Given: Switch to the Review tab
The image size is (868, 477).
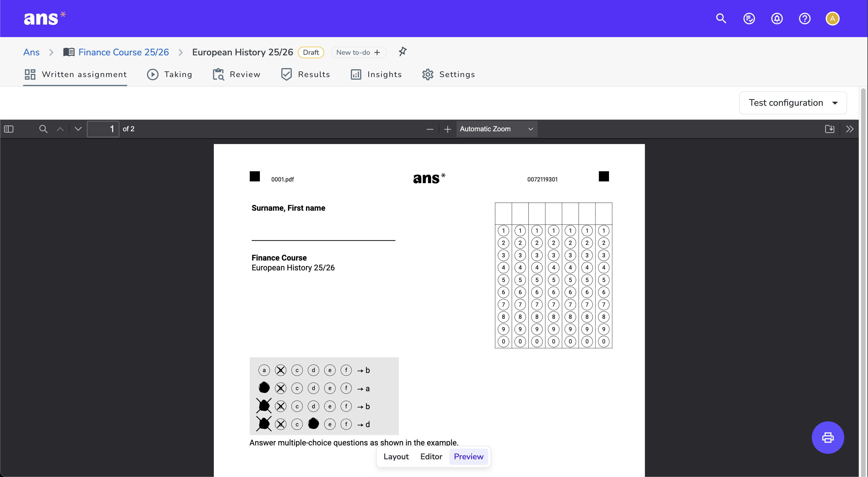Looking at the screenshot, I should [236, 74].
